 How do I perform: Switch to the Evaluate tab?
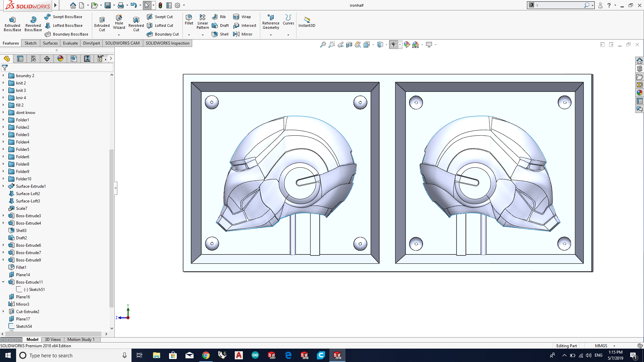(x=70, y=43)
